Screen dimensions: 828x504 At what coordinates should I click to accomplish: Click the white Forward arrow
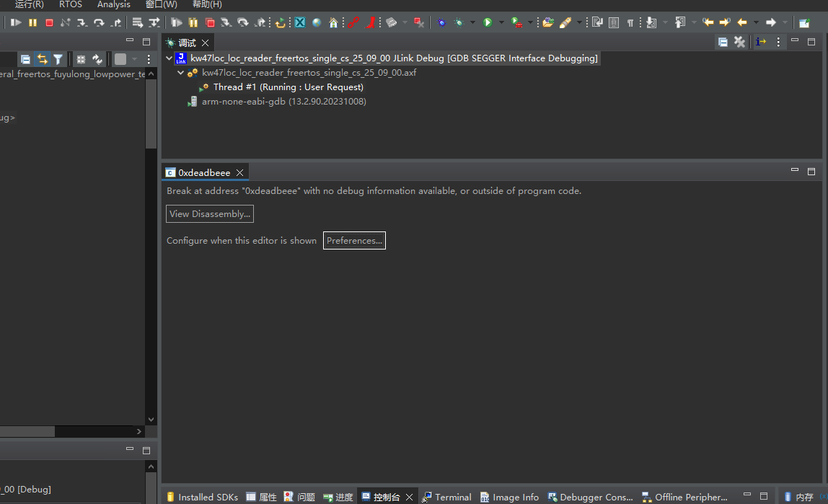(771, 22)
